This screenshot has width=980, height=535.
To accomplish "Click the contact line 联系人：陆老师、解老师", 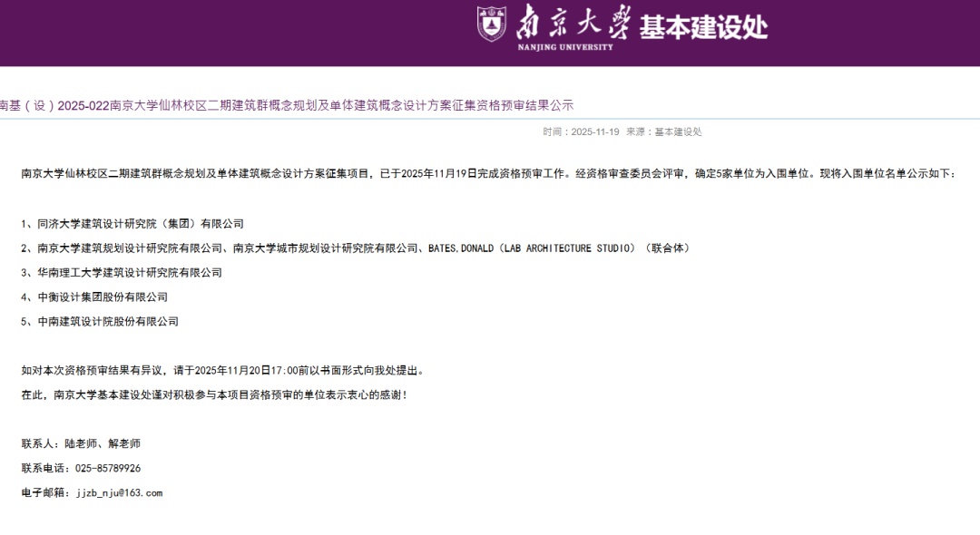I will coord(82,443).
